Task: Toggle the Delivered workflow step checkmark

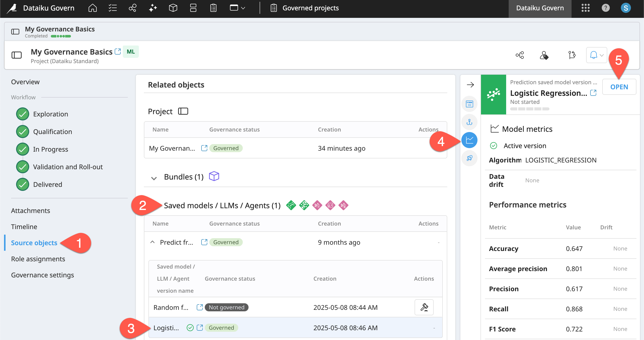Action: tap(23, 185)
